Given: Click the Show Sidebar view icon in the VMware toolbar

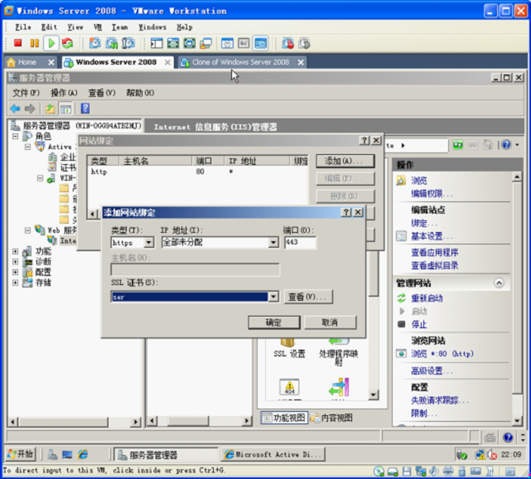Looking at the screenshot, I should 156,43.
